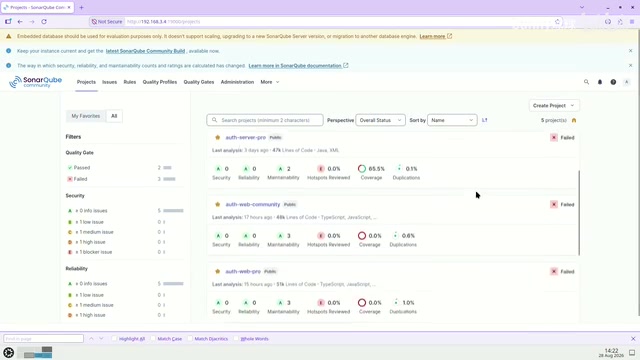Click browser forward arrow
This screenshot has height=360, width=640.
(x=32, y=22)
